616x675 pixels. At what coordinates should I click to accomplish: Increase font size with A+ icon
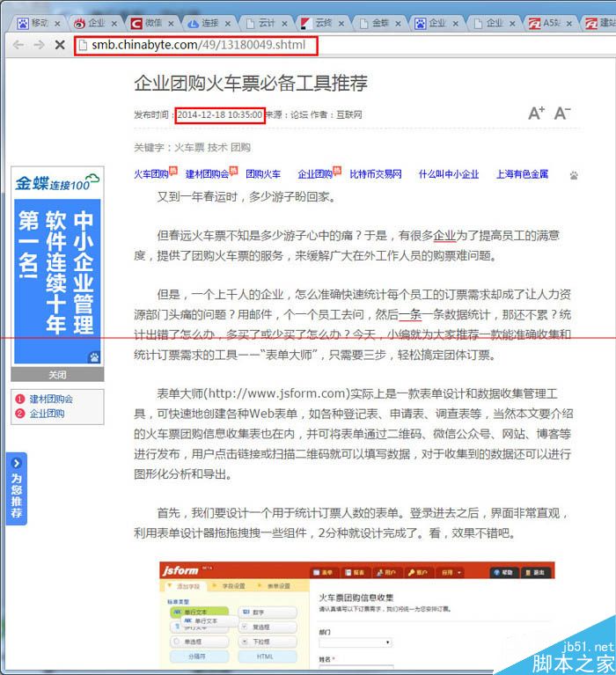tap(536, 113)
